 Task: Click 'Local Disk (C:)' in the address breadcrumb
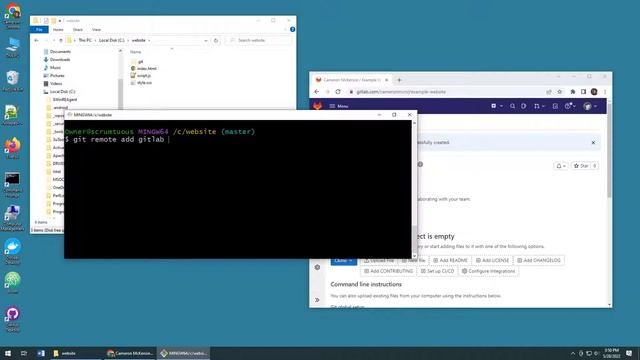pyautogui.click(x=111, y=40)
